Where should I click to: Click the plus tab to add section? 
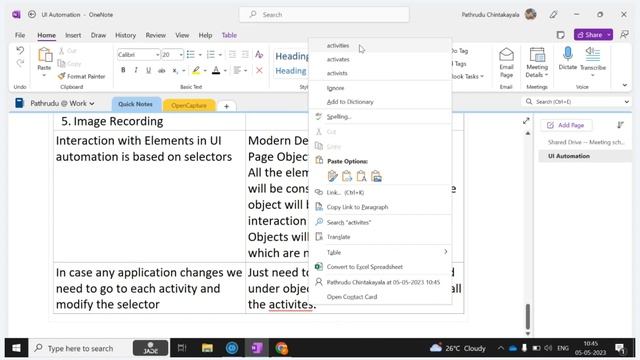click(x=227, y=106)
